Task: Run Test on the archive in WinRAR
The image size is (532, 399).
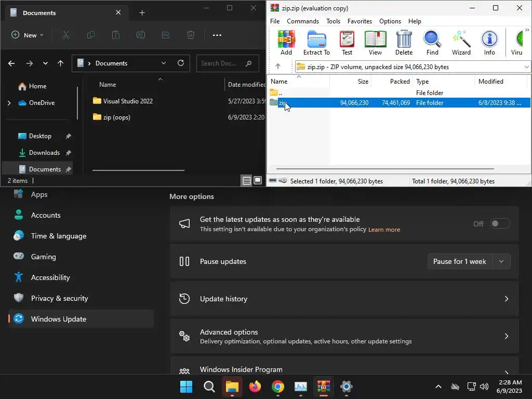Action: [x=347, y=43]
